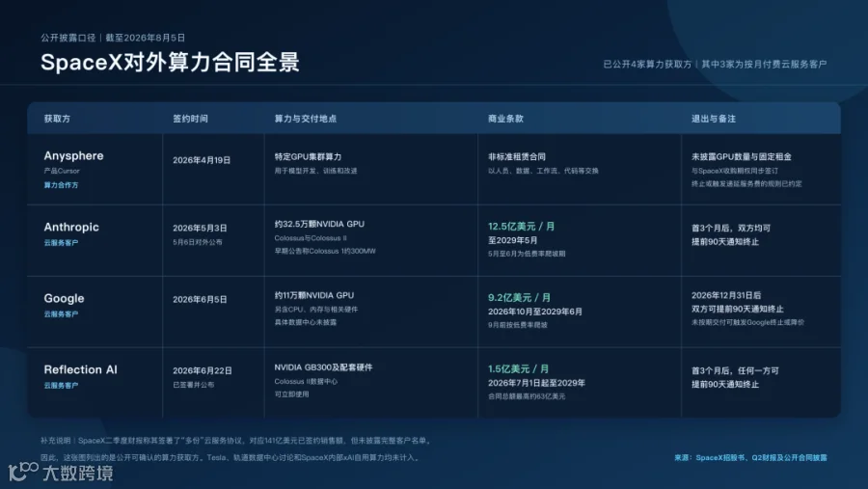Click the source line "来源：SpaceX招股书、Q2财报及公开合同披露"
The height and width of the screenshot is (489, 868).
pyautogui.click(x=750, y=458)
